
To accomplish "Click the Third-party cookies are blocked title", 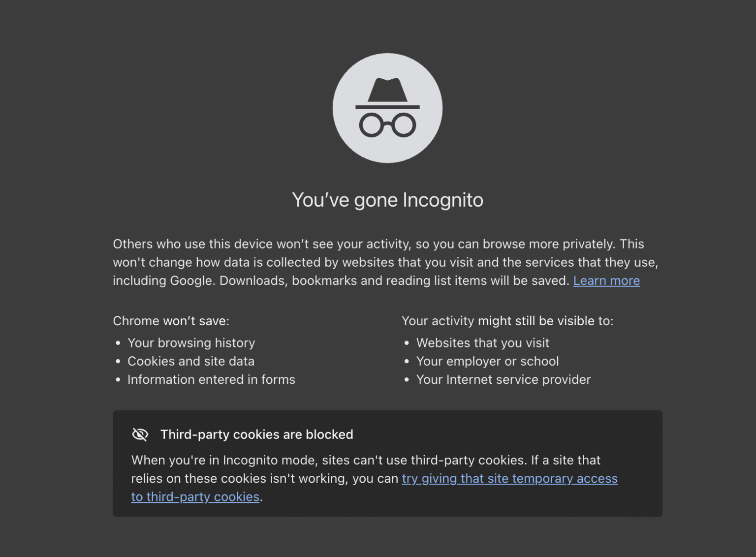I will [x=256, y=434].
